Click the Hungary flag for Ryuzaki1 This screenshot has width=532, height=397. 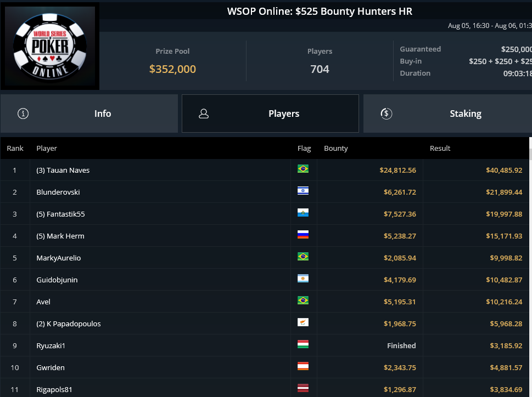point(303,344)
